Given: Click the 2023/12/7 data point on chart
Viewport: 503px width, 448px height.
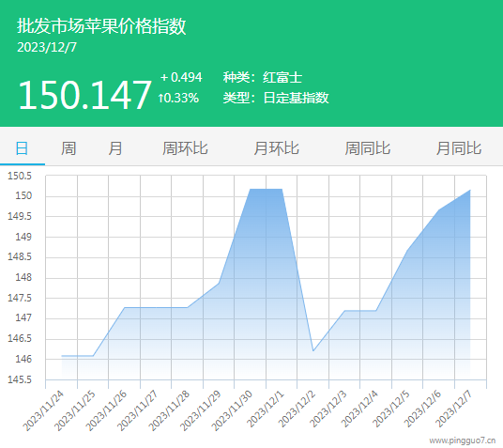Looking at the screenshot, I should point(470,190).
